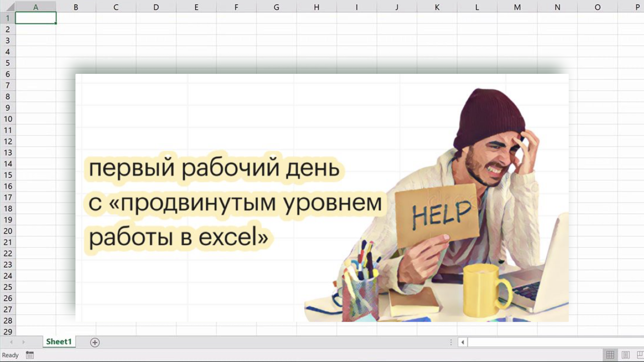This screenshot has height=362, width=644.
Task: Select column M header
Action: tap(517, 7)
